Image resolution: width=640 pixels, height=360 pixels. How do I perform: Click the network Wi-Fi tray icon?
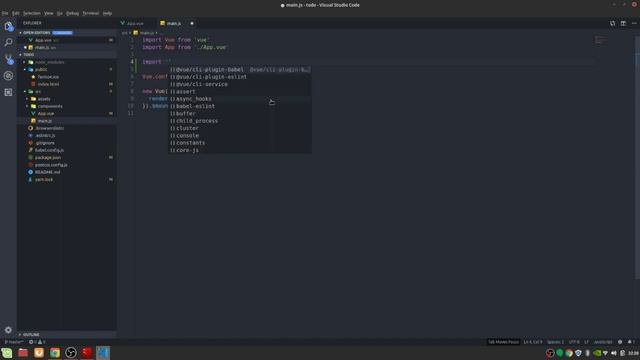[605, 353]
